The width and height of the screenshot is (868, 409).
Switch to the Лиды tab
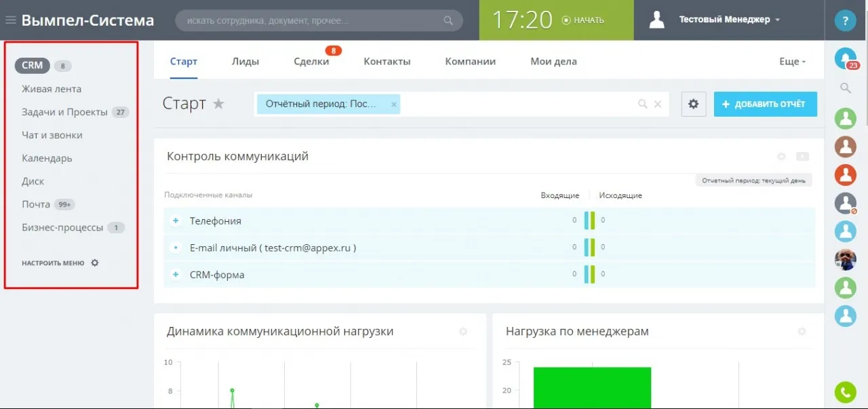point(245,61)
